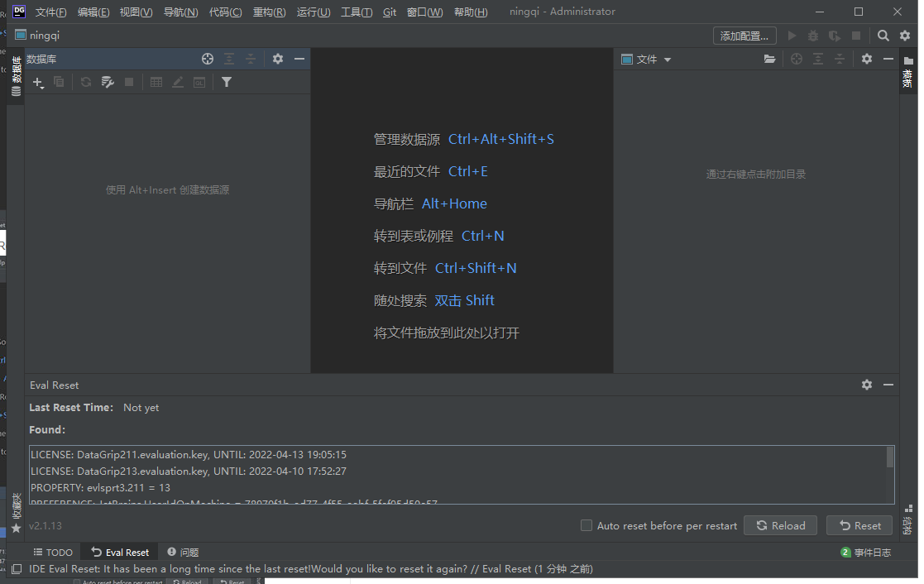Click the duplicate data source icon
Viewport: 924px width, 584px height.
click(x=59, y=82)
